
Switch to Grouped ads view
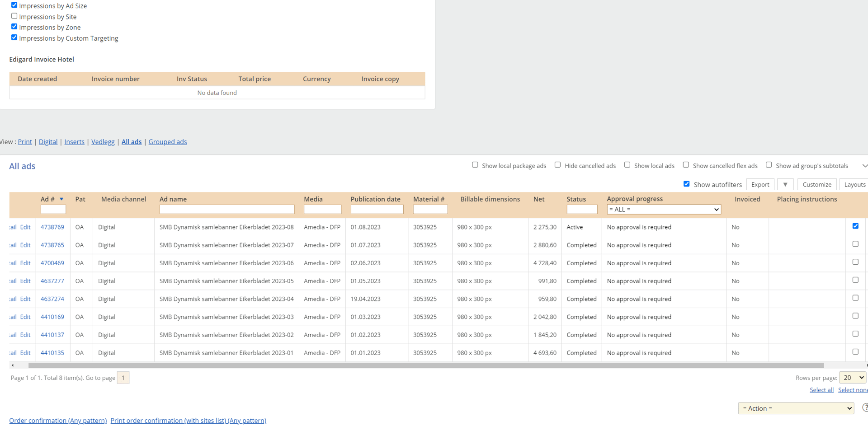(167, 142)
